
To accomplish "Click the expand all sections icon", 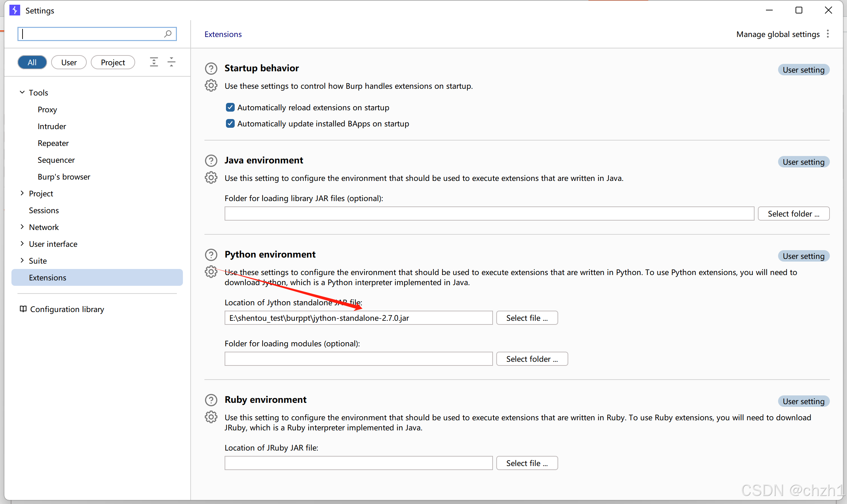I will (154, 62).
